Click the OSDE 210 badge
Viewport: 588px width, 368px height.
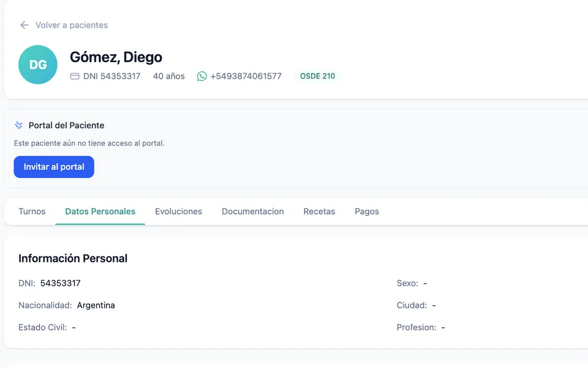[317, 76]
